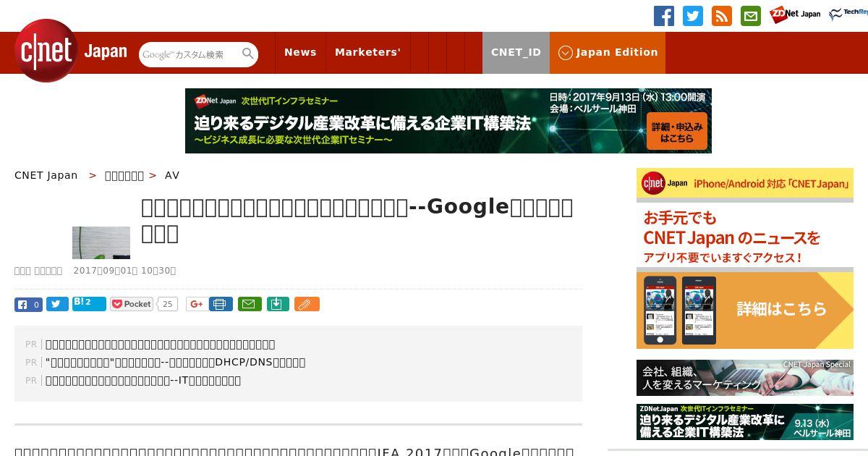The width and height of the screenshot is (868, 456).
Task: Print the article with printer icon
Action: click(221, 304)
